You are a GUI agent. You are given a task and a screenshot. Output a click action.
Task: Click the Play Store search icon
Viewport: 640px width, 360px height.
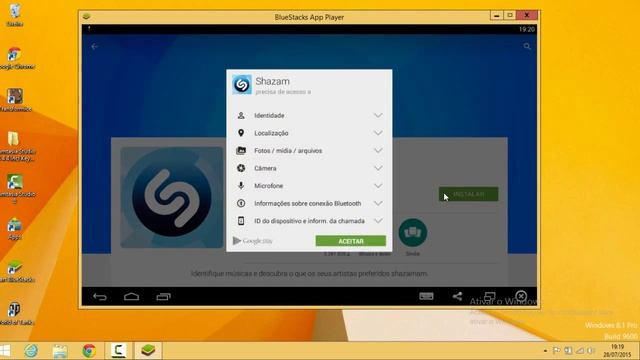coord(527,47)
